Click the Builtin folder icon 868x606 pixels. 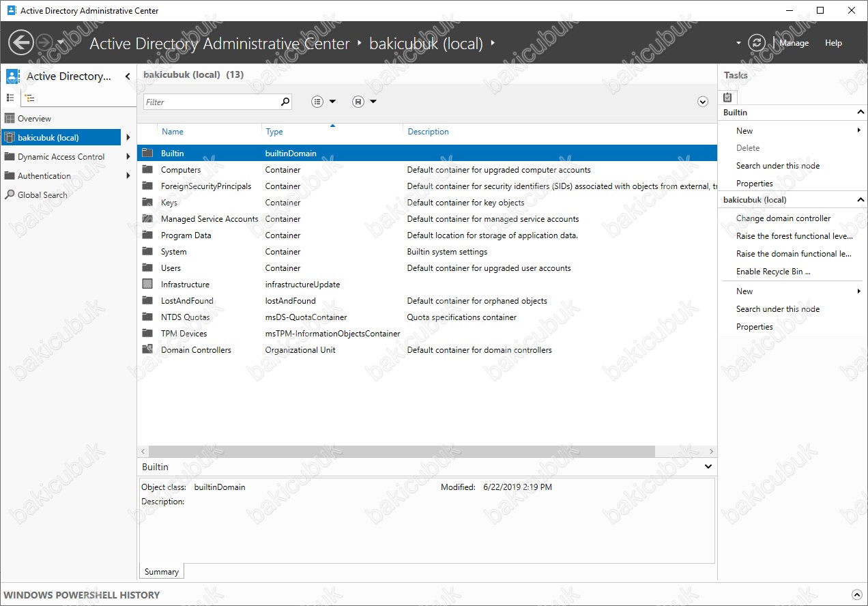point(147,153)
